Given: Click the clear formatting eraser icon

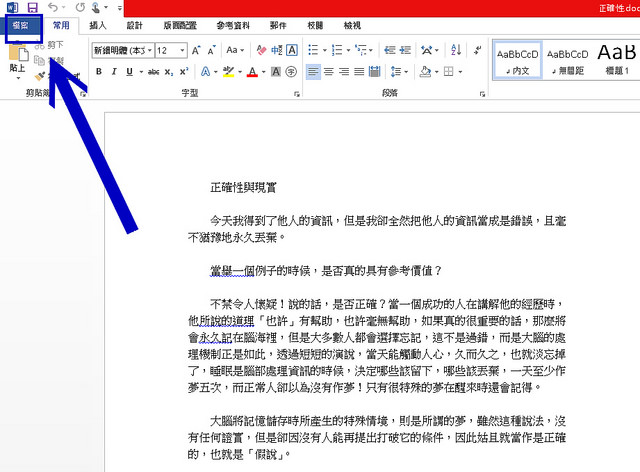Looking at the screenshot, I should click(260, 50).
